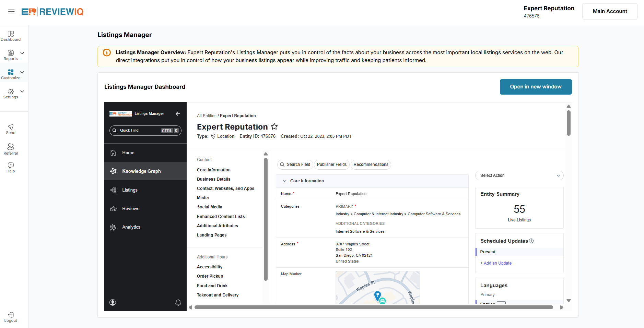Open the Analytics section

pyautogui.click(x=131, y=227)
